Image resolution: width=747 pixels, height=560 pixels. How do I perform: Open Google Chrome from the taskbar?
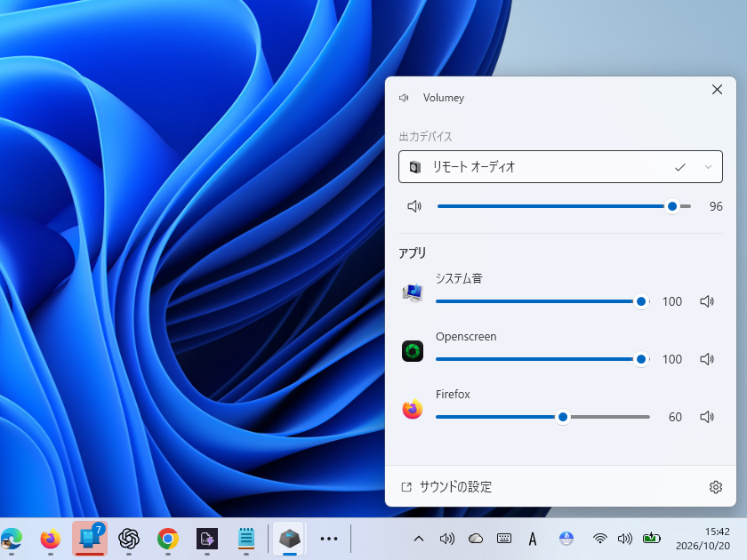click(168, 539)
